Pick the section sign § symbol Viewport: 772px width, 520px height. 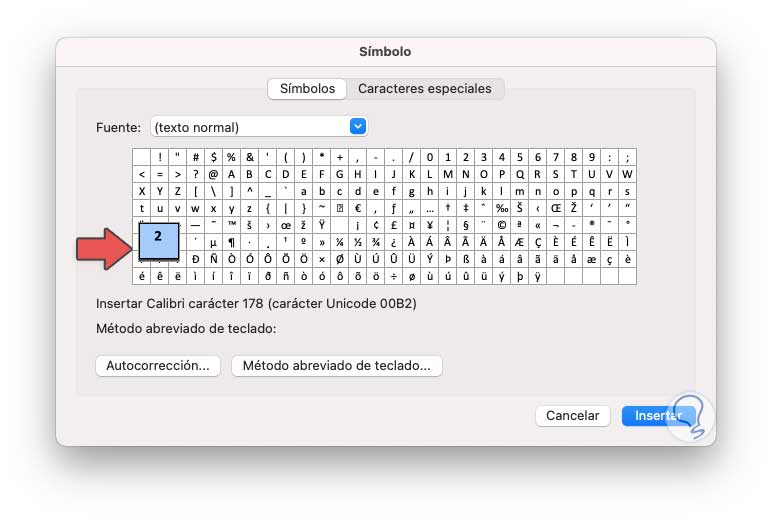tap(465, 225)
